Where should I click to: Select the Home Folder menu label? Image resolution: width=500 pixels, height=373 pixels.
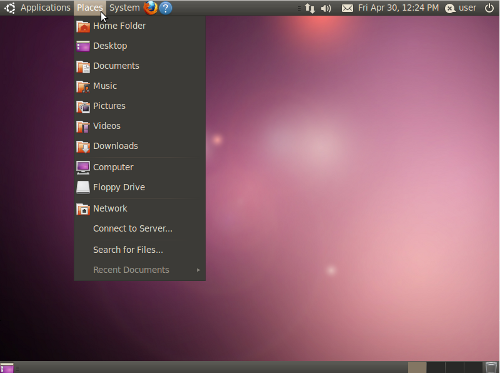pyautogui.click(x=119, y=26)
